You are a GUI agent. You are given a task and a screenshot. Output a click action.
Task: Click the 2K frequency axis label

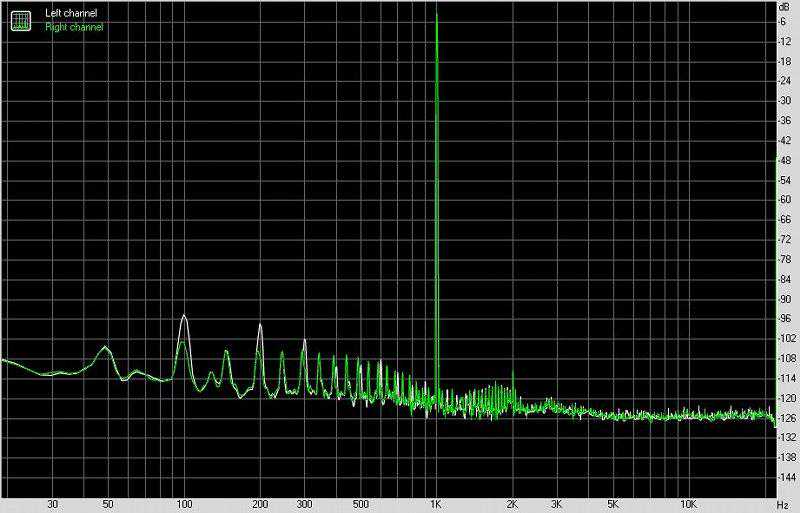[512, 504]
